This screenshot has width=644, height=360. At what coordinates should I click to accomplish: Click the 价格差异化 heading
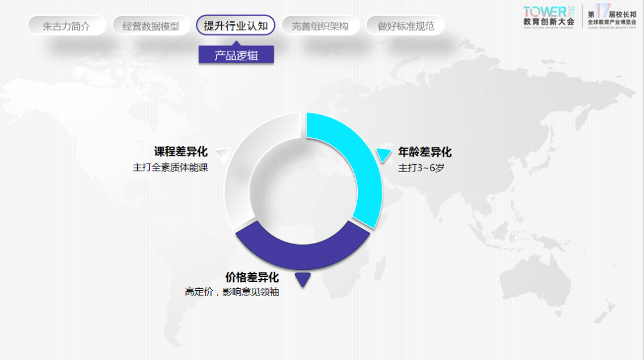tap(252, 278)
